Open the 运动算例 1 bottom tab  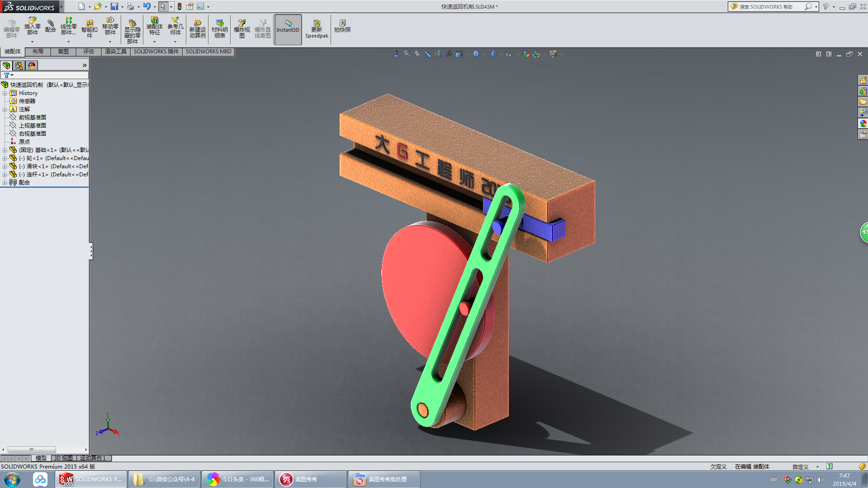tap(93, 458)
